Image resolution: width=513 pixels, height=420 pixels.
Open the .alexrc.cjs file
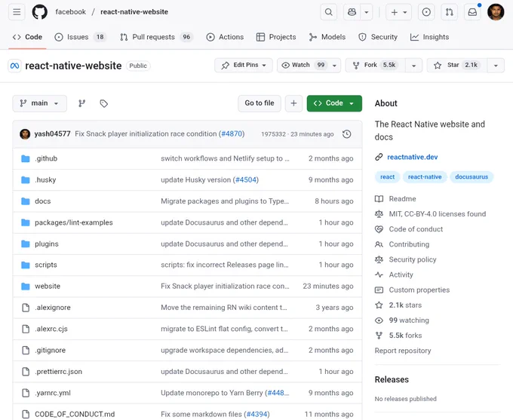tap(51, 329)
